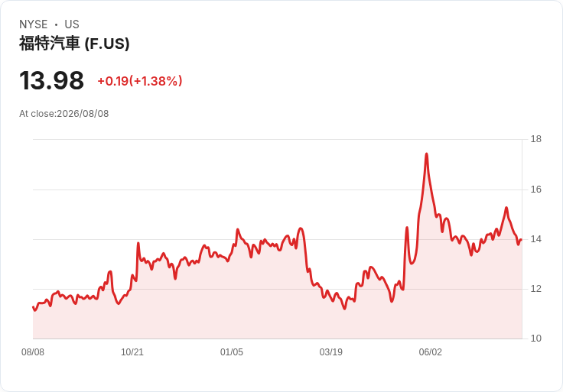
Task: Click the highest peak of the price line
Action: click(x=427, y=154)
